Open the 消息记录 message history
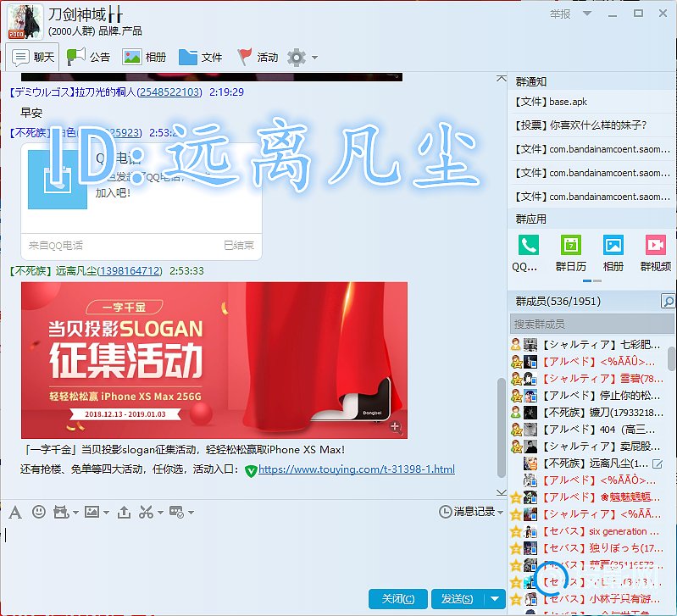 click(467, 512)
